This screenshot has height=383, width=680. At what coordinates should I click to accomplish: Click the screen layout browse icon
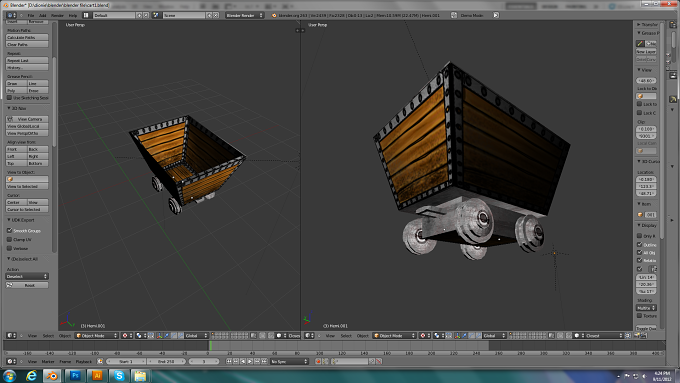click(x=86, y=15)
